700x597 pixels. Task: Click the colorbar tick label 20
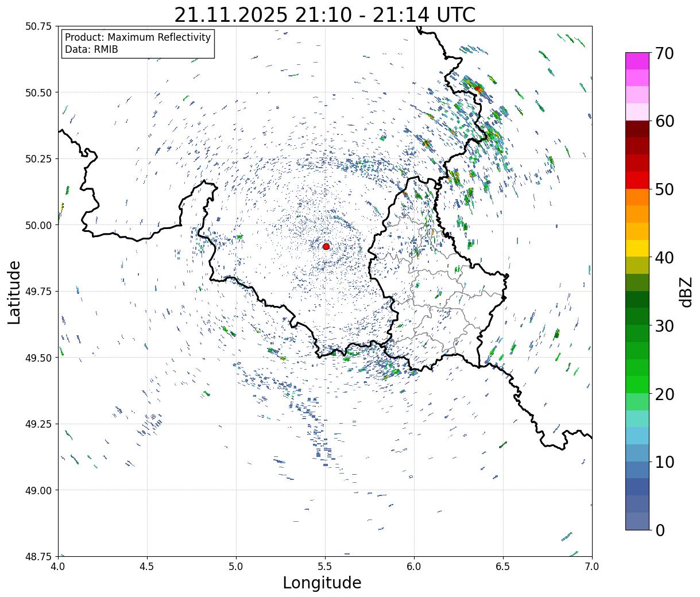(x=664, y=394)
